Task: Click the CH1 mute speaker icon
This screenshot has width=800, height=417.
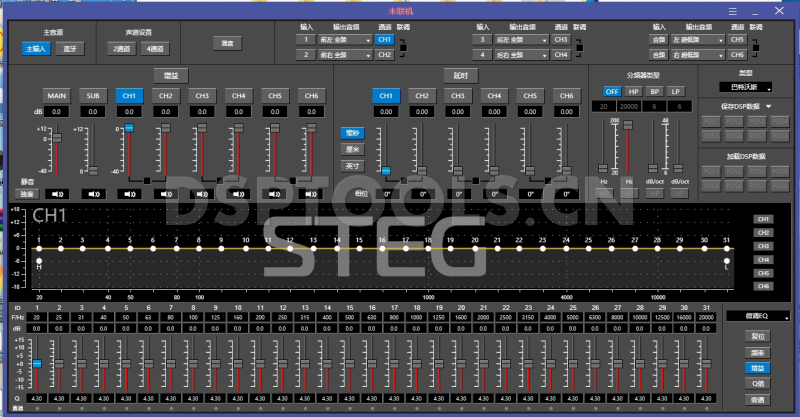Action: pyautogui.click(x=129, y=193)
